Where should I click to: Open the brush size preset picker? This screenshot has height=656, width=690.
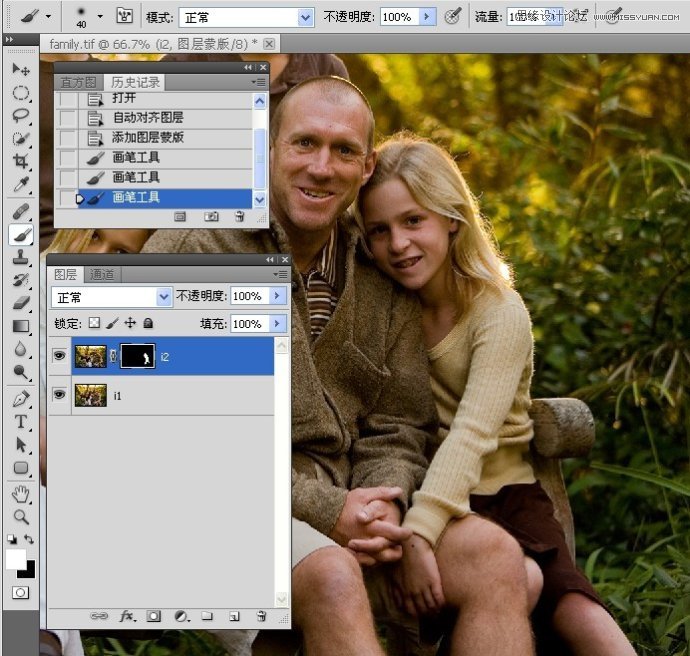100,17
